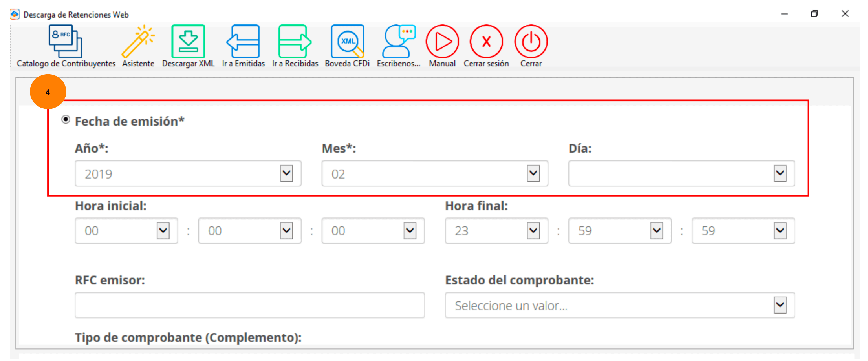Expand the empty Día dropdown
Viewport: 868px width, 361px height.
click(780, 173)
